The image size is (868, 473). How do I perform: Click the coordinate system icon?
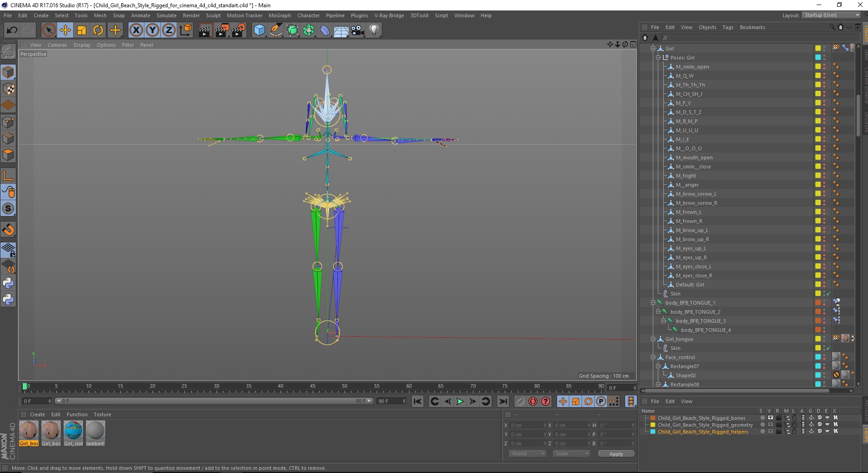[185, 30]
